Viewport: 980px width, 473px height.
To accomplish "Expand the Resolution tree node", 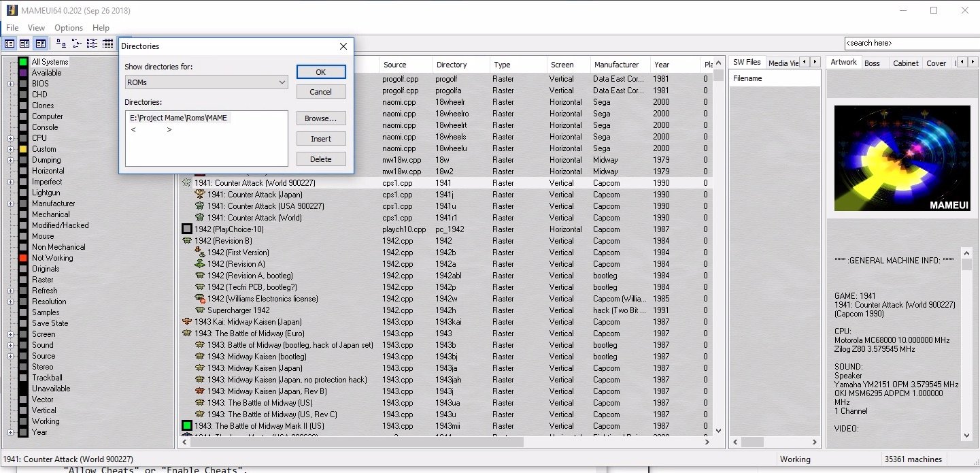I will [10, 301].
